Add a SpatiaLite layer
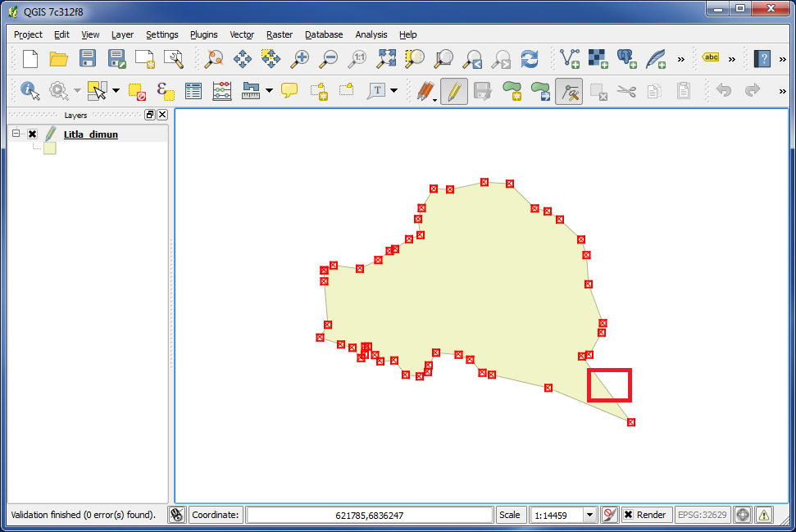 point(656,59)
